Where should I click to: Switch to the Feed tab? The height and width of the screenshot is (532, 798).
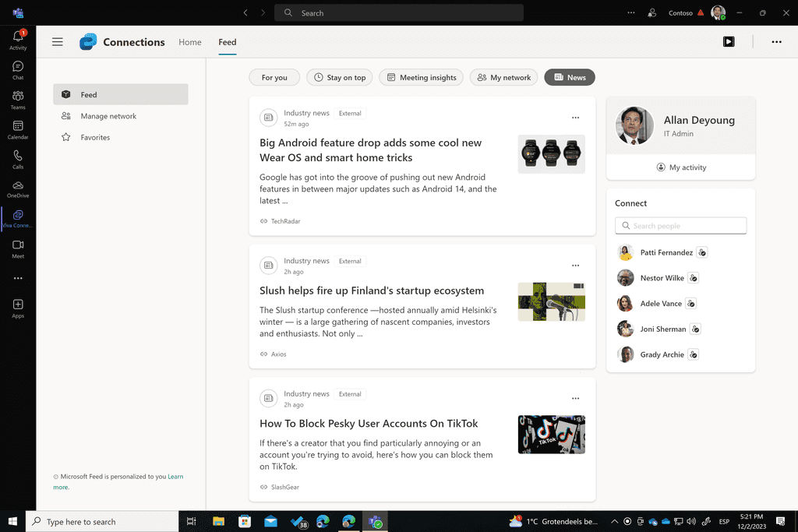click(228, 42)
